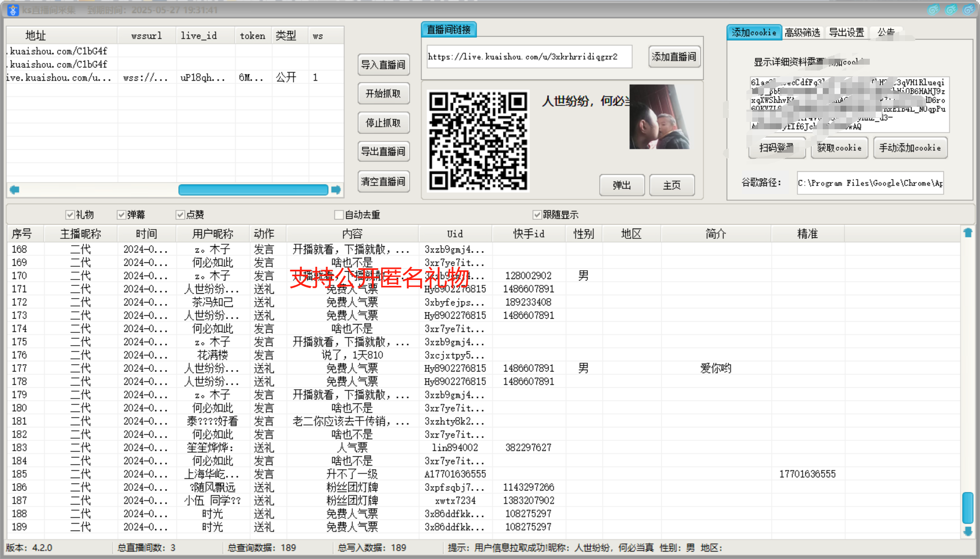This screenshot has width=980, height=559.
Task: Click the Uid column header
Action: [x=455, y=234]
